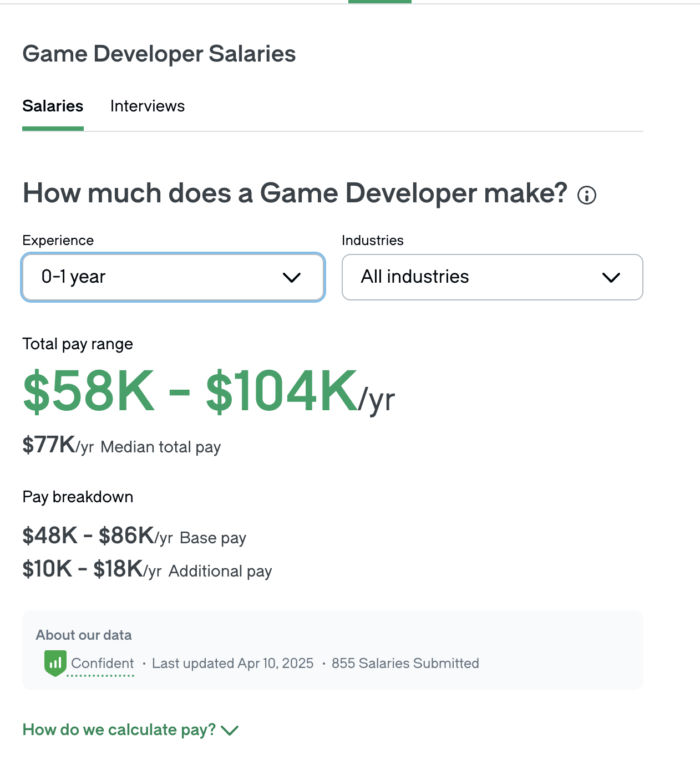
Task: Click the '$10K - $18K' Additional pay line
Action: [x=147, y=570]
